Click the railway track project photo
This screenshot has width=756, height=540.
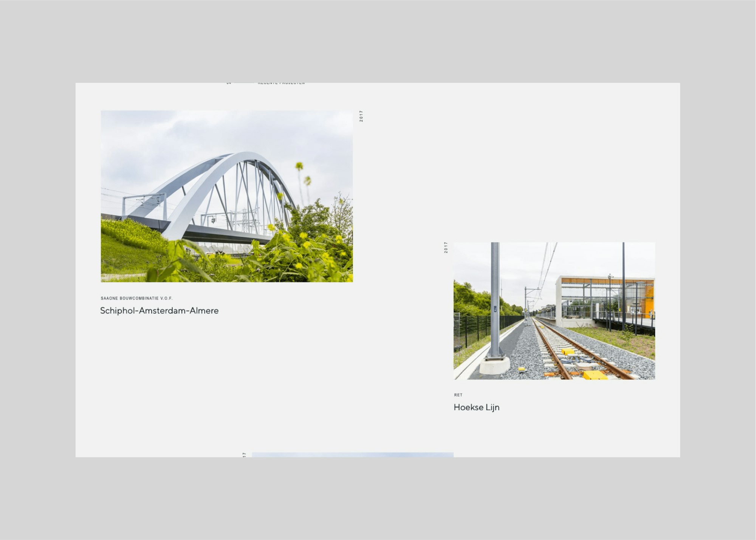554,311
